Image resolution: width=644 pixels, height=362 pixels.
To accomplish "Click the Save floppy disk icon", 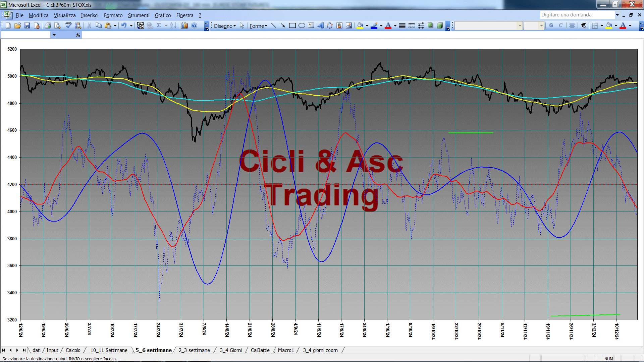I will (x=27, y=25).
